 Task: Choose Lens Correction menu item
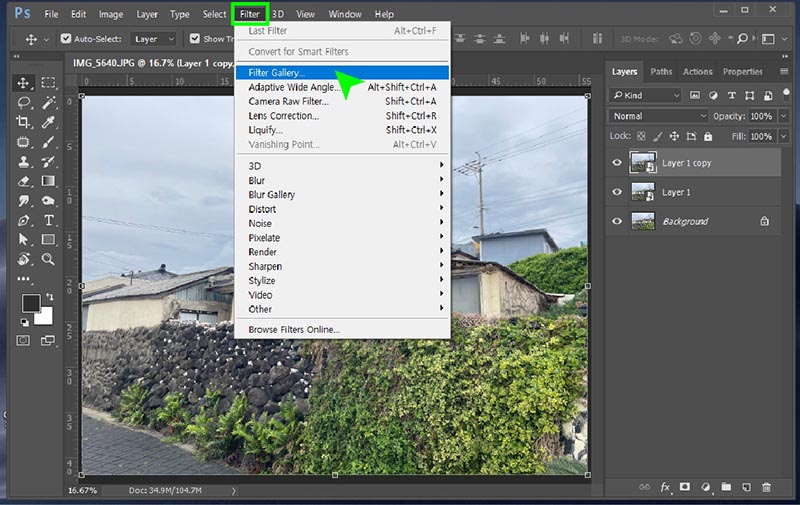coord(342,115)
